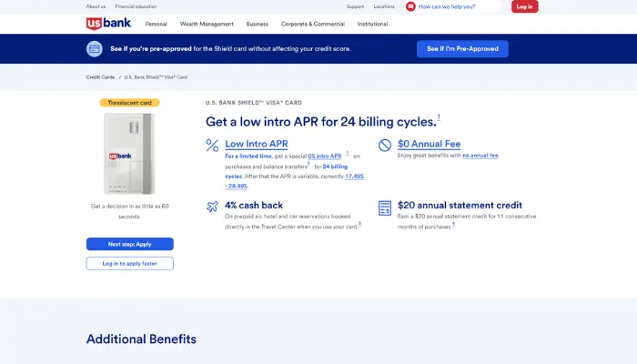Click the no-fee circle icon beside $0 Annual Fee
Viewport: 637px width, 364px height.
(385, 145)
